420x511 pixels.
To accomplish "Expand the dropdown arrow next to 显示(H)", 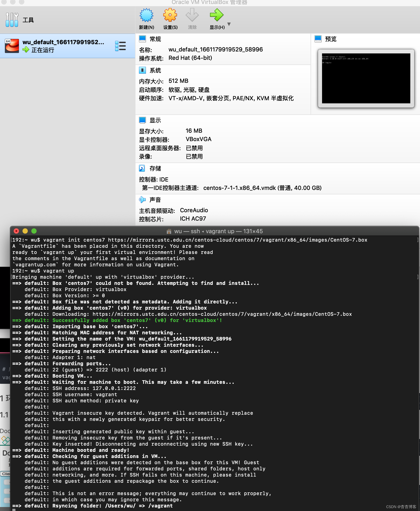I will tap(229, 24).
